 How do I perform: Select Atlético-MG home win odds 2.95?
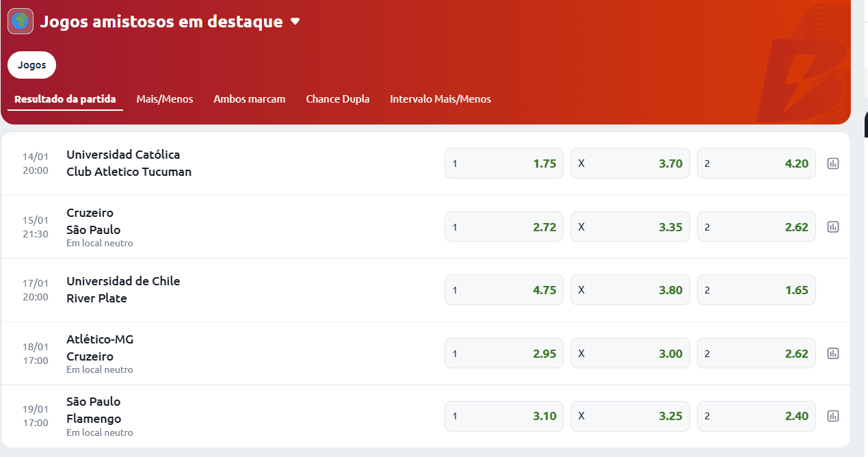(504, 353)
